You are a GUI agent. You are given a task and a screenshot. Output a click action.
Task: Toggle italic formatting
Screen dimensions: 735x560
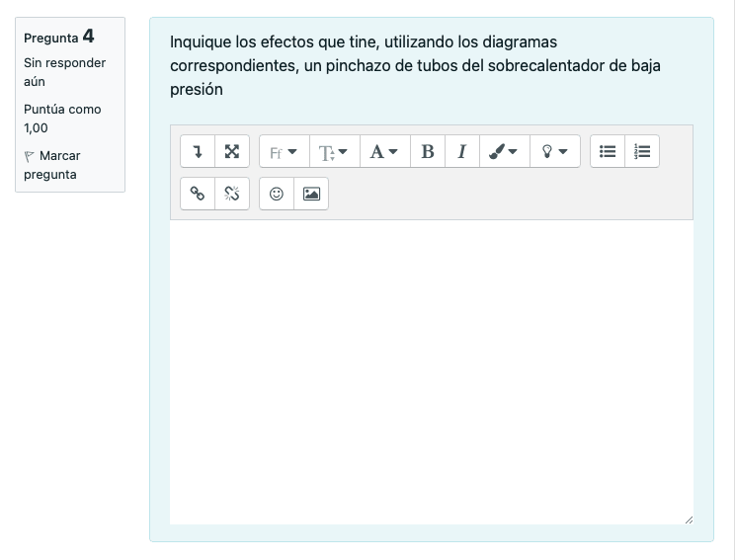click(462, 151)
